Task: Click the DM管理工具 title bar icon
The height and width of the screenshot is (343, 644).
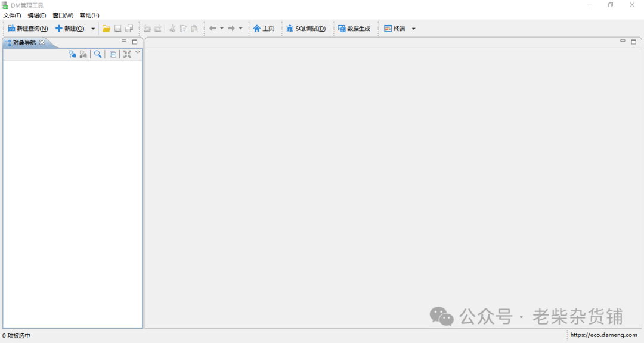Action: [x=5, y=5]
